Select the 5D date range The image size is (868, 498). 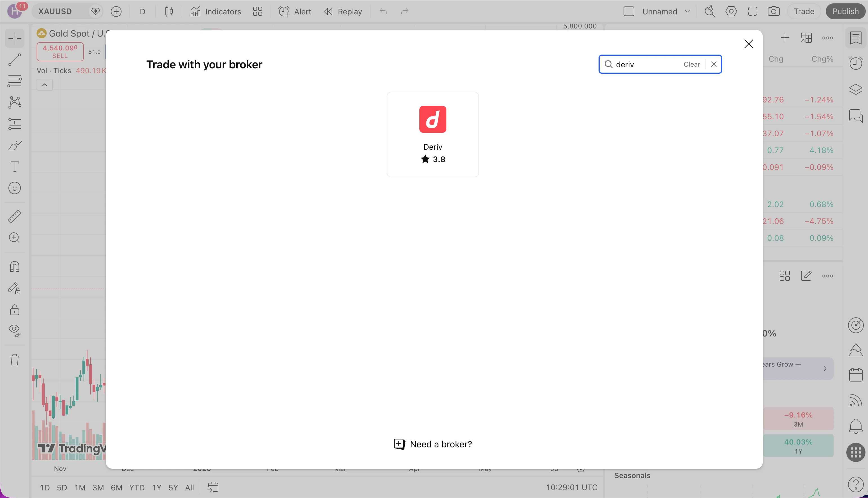pyautogui.click(x=62, y=487)
